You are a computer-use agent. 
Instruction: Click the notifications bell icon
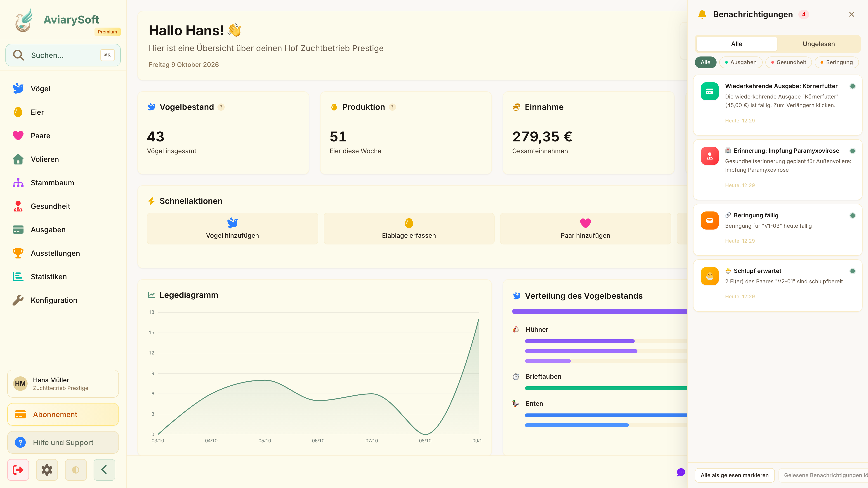[702, 14]
